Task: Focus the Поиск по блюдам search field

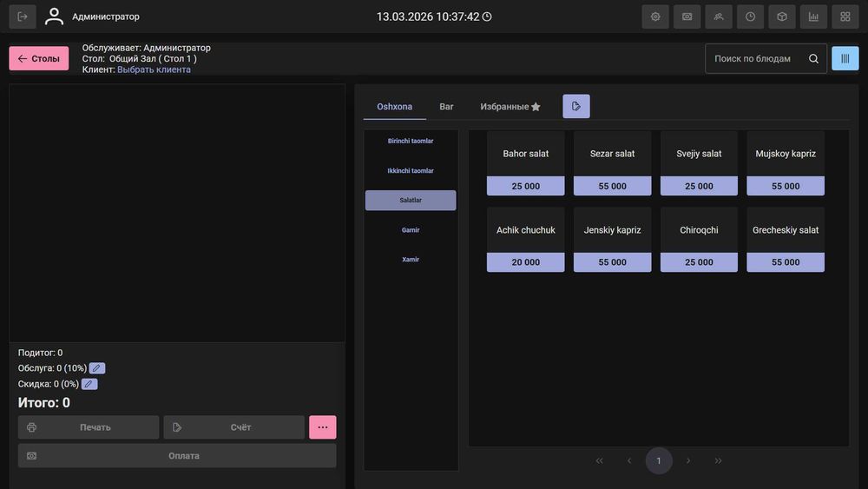Action: click(x=766, y=59)
